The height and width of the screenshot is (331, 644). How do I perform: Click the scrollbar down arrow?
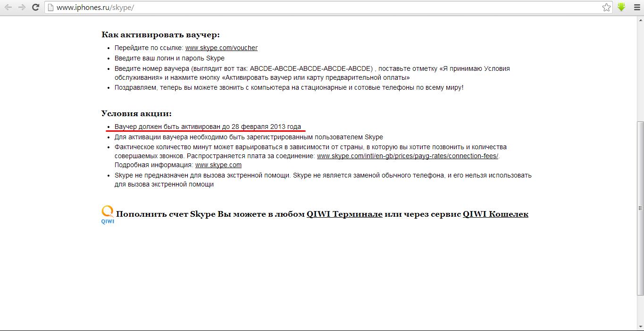tap(640, 326)
